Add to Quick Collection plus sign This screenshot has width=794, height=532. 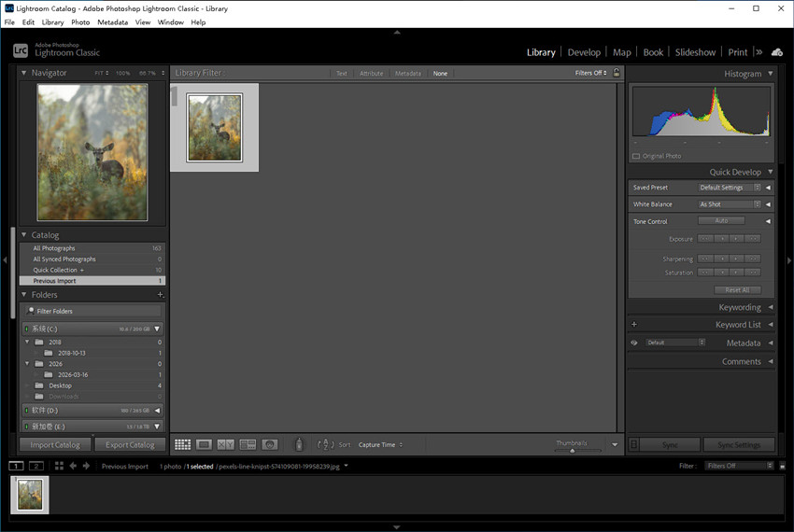pyautogui.click(x=81, y=270)
